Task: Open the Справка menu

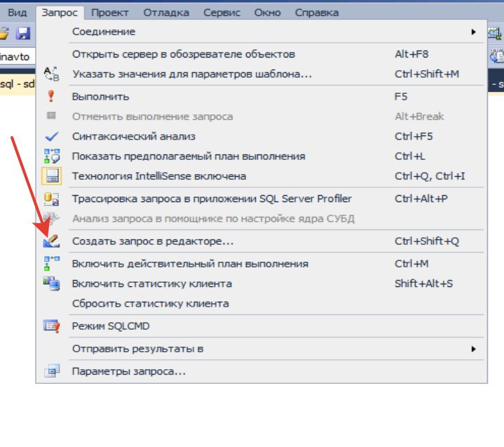Action: (317, 13)
